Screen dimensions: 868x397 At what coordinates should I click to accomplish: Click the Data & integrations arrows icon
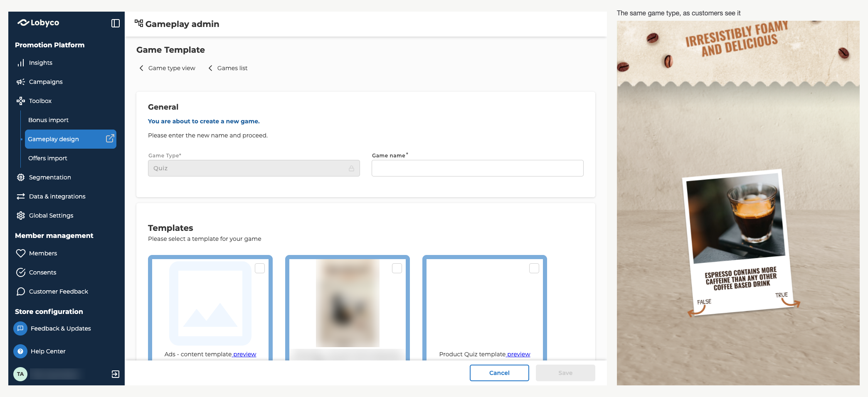[21, 196]
